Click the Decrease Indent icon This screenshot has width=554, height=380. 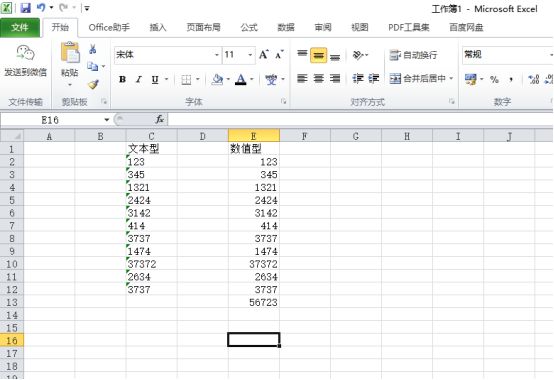click(358, 79)
